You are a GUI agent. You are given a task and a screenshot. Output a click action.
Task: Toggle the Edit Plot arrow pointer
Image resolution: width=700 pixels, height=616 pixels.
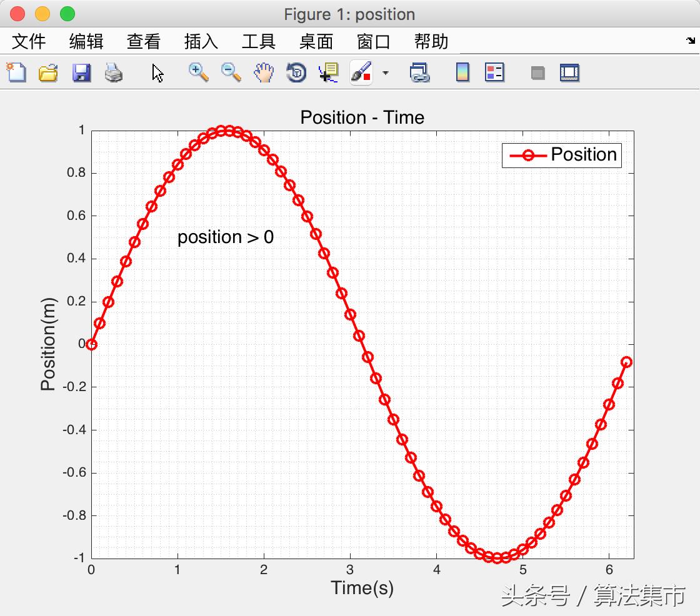pyautogui.click(x=157, y=72)
